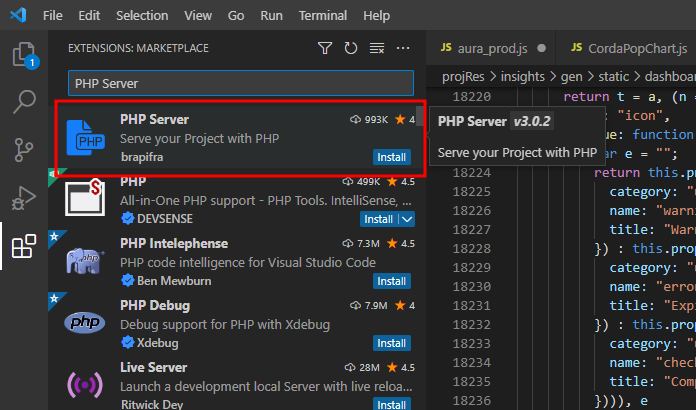The width and height of the screenshot is (696, 410).
Task: Clear extensions search results
Action: [377, 48]
